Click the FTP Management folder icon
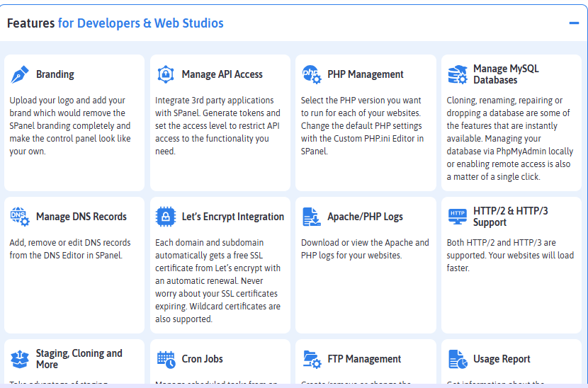The height and width of the screenshot is (388, 588). point(312,359)
